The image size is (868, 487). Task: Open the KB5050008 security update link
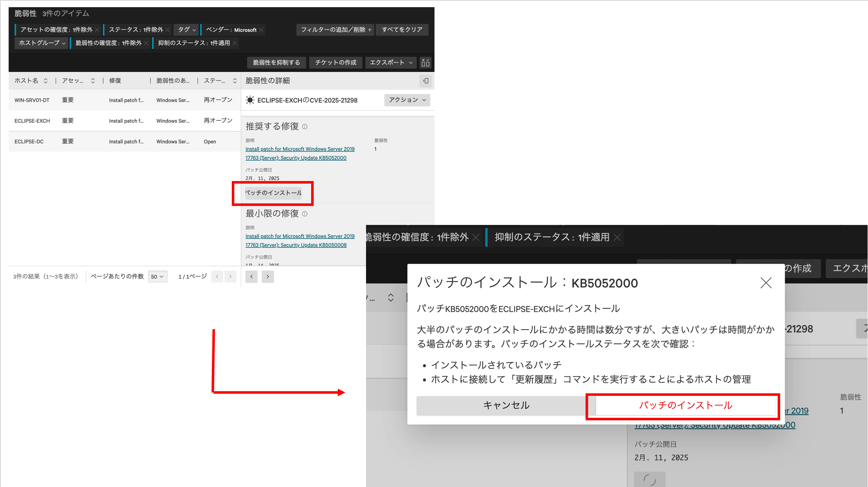[x=300, y=241]
